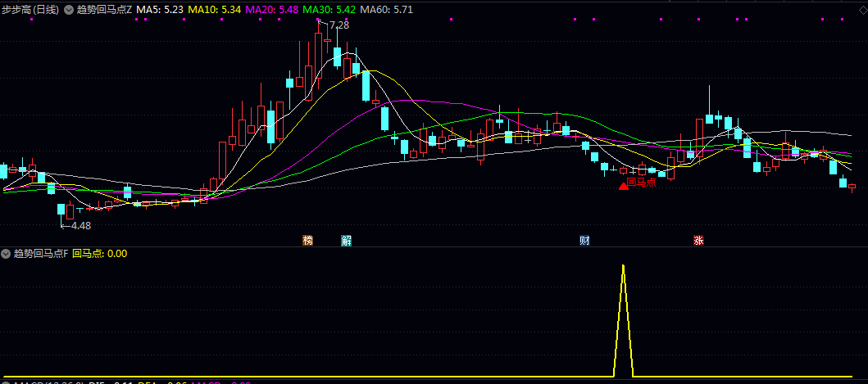868x384 pixels.
Task: Click the 解 event marker icon
Action: pyautogui.click(x=347, y=241)
